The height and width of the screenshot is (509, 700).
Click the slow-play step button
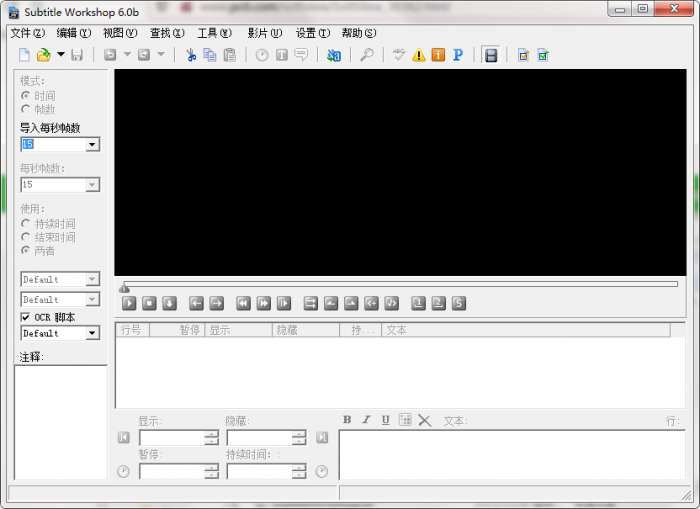(x=284, y=304)
